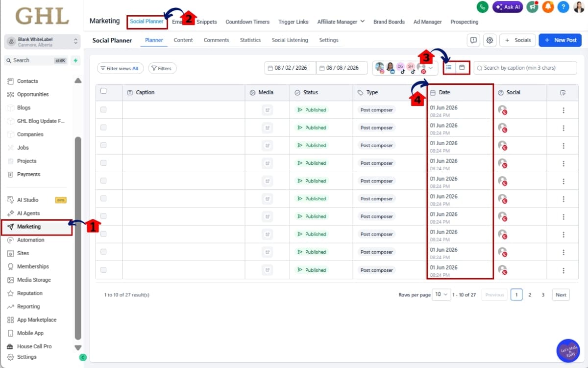Screen dimensions: 588x368
Task: Click the Memberships sidebar icon
Action: point(10,266)
